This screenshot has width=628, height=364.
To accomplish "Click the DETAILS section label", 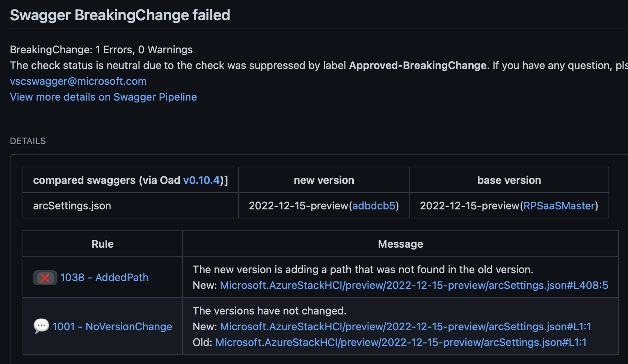I will pos(28,141).
